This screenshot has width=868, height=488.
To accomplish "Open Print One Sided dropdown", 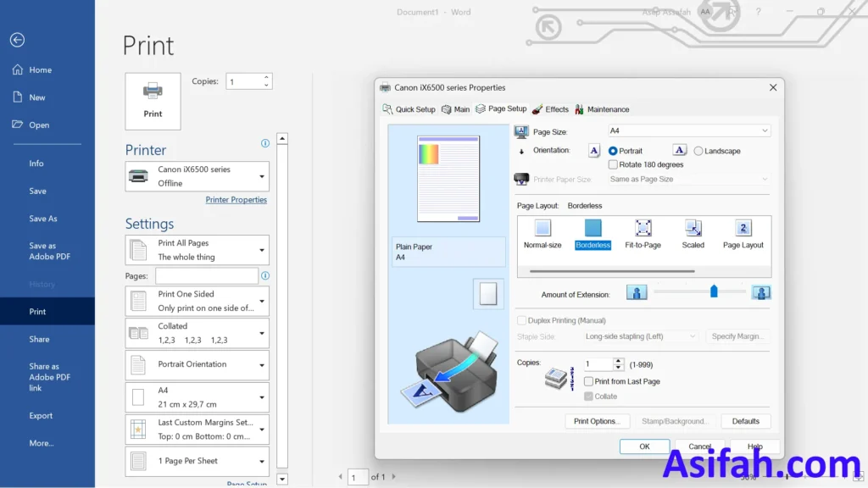I will point(197,301).
